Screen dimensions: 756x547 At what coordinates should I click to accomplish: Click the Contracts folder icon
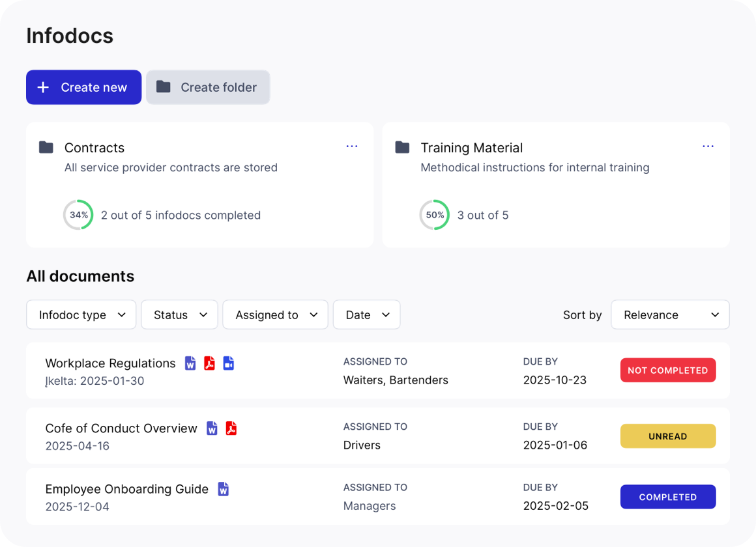(46, 148)
